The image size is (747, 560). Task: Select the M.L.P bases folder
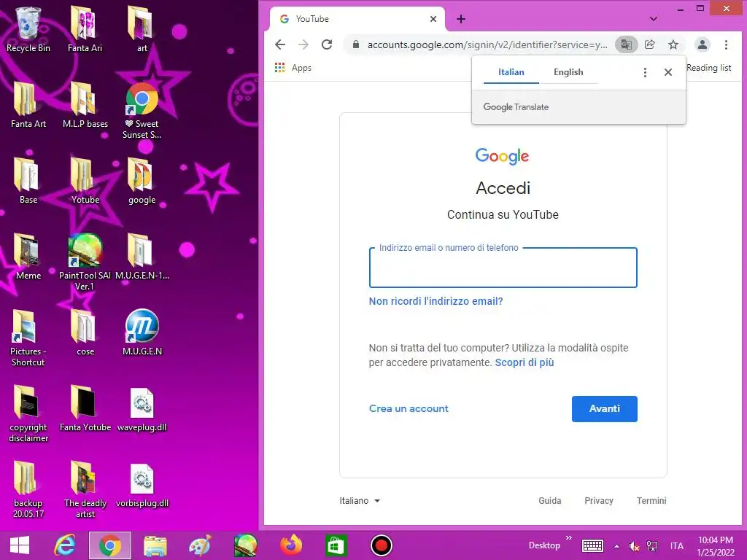click(85, 105)
